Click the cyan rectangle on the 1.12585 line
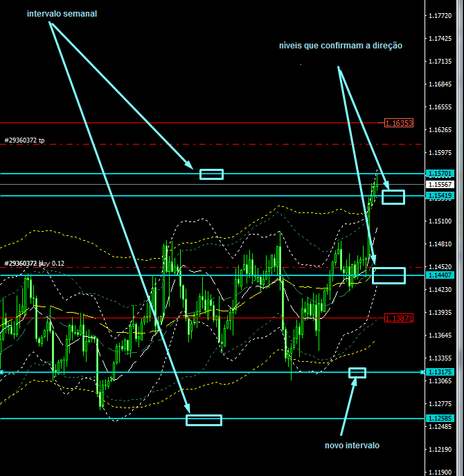464x476 pixels. [204, 420]
